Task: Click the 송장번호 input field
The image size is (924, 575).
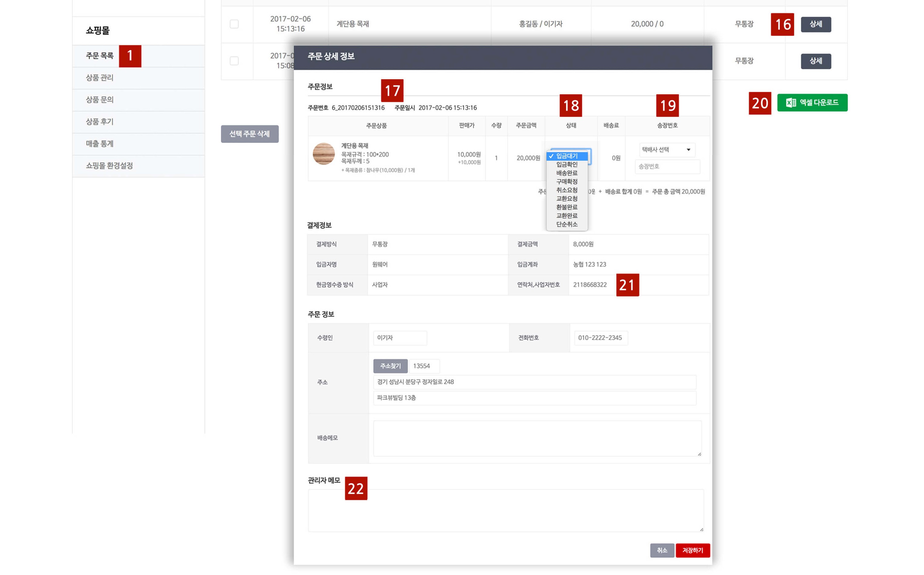Action: coord(667,167)
